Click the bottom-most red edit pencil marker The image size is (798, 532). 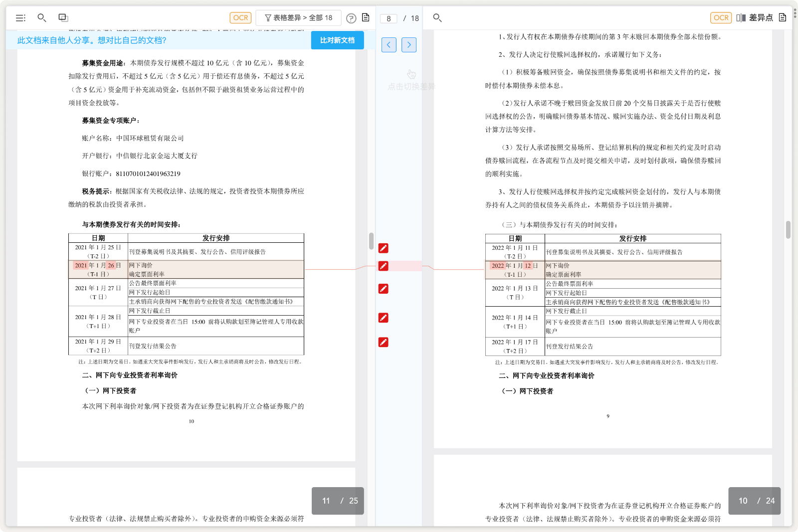point(383,343)
